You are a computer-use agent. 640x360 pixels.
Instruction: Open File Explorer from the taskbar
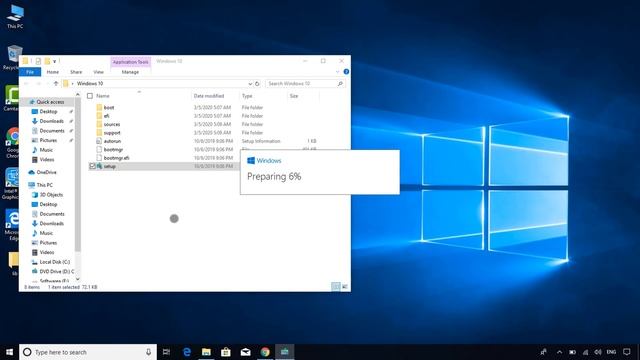[206, 352]
